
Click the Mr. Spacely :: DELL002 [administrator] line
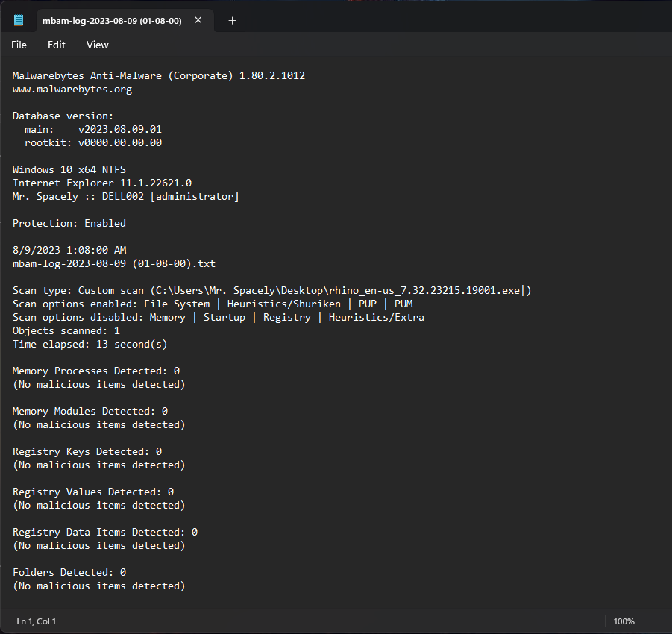tap(125, 196)
